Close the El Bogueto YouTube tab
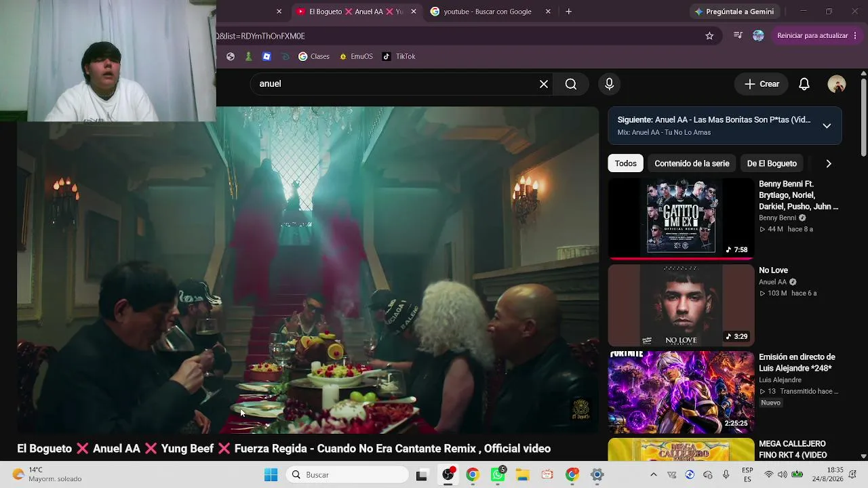Screen dimensions: 868x488 414,12
